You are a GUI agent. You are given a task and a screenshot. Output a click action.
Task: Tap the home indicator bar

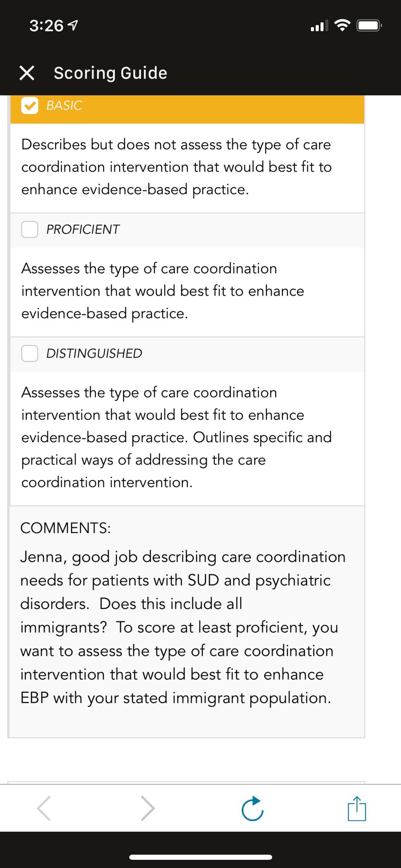pyautogui.click(x=200, y=857)
